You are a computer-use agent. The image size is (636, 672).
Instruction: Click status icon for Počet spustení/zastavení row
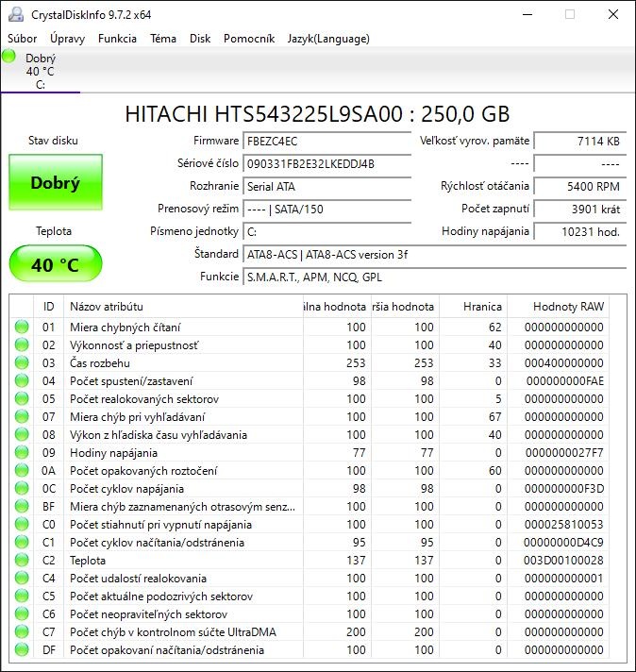click(x=22, y=380)
